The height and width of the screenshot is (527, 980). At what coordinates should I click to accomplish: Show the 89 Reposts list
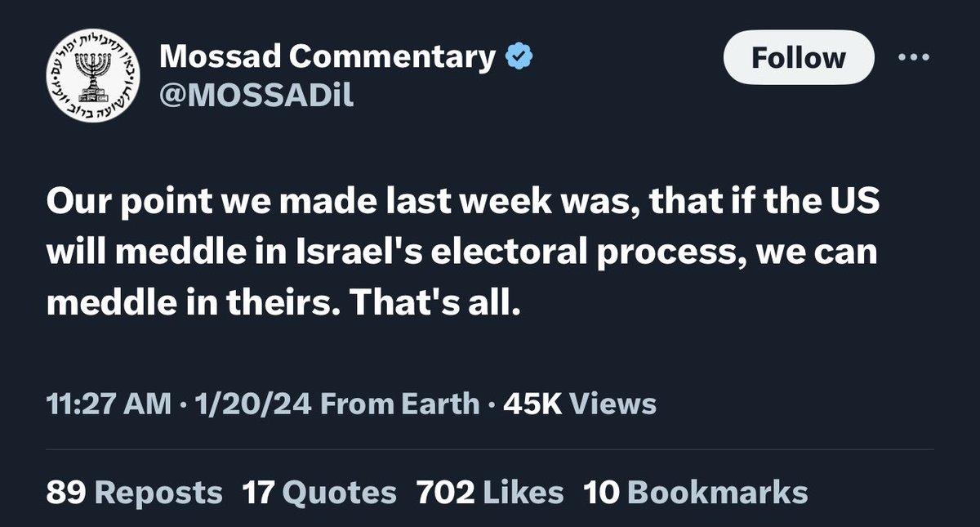(134, 492)
